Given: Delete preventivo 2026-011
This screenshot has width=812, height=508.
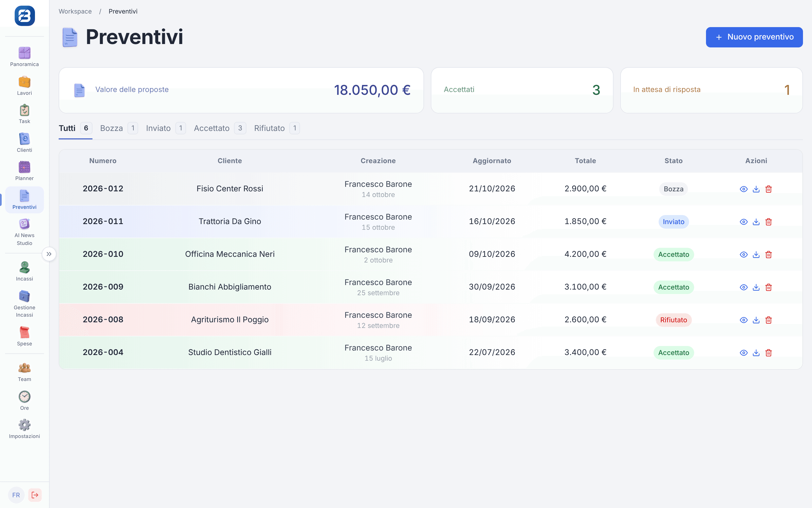Looking at the screenshot, I should point(768,222).
